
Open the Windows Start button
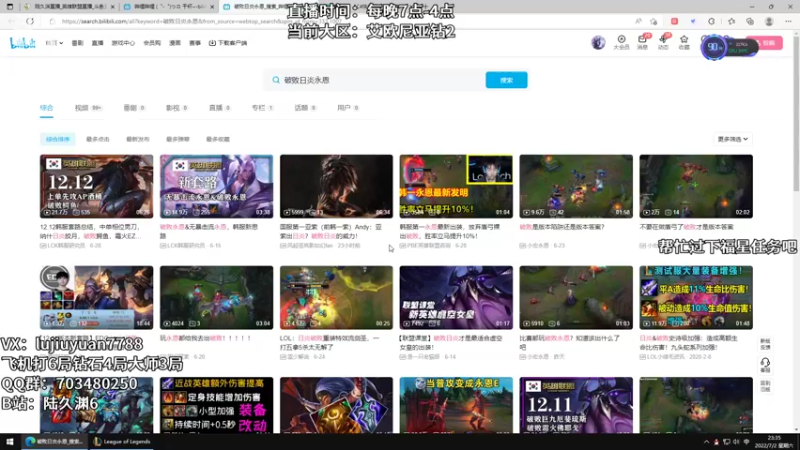[x=10, y=442]
